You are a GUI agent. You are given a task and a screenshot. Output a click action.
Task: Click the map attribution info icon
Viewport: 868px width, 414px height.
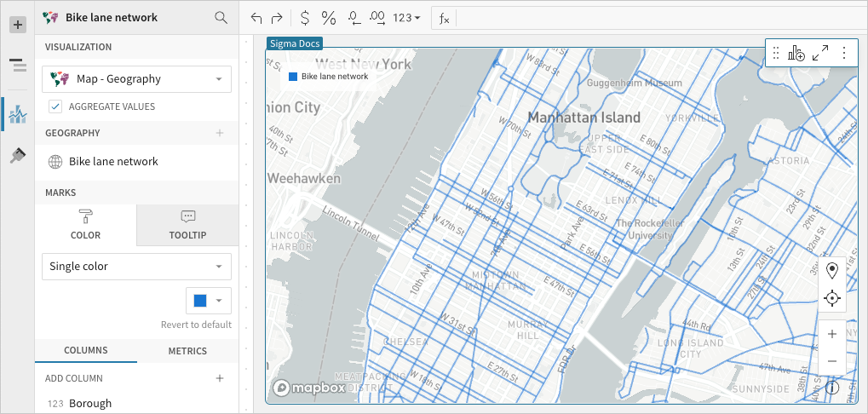click(832, 387)
